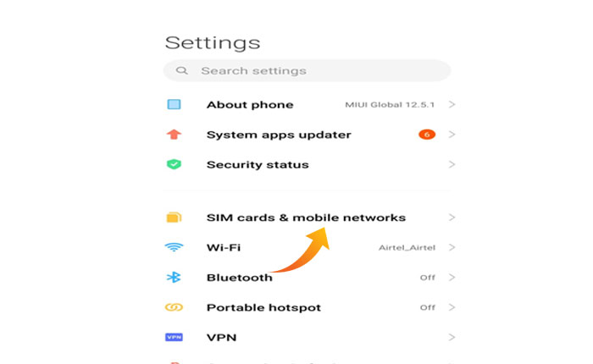Viewport: 593px width, 364px height.
Task: Open the System apps updater entry
Action: 279,135
